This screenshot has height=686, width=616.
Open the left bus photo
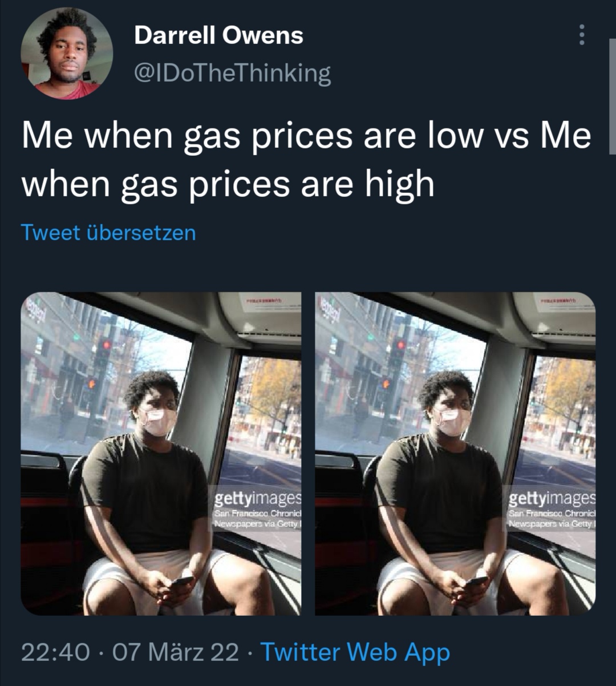161,454
